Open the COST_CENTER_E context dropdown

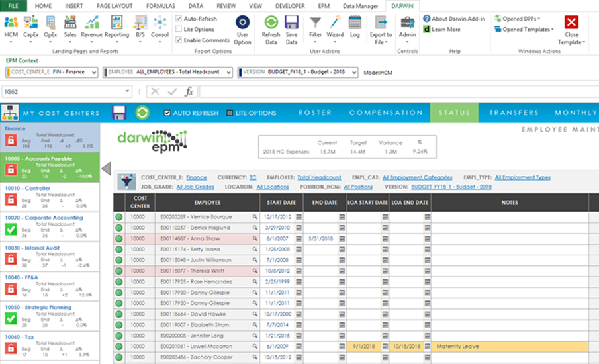point(93,72)
